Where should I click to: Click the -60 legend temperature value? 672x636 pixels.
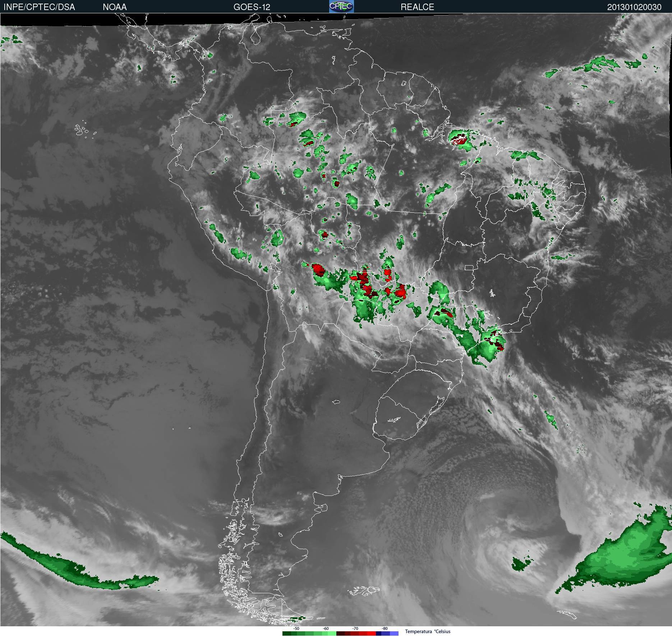[x=326, y=628]
